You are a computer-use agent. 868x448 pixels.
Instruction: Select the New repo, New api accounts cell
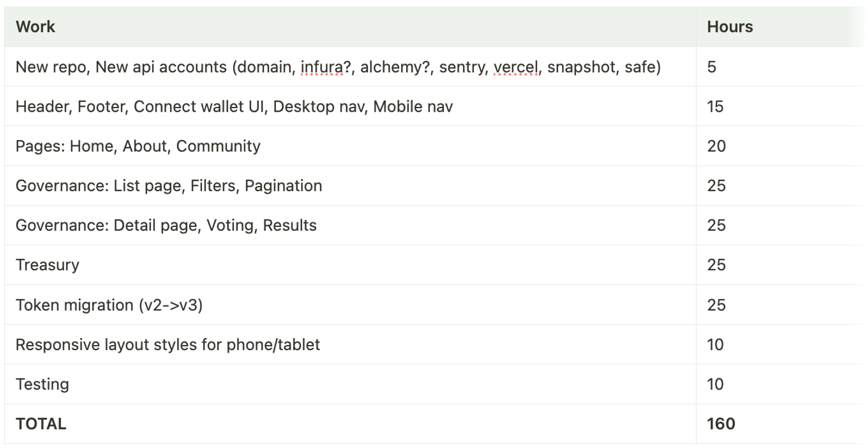(350, 67)
